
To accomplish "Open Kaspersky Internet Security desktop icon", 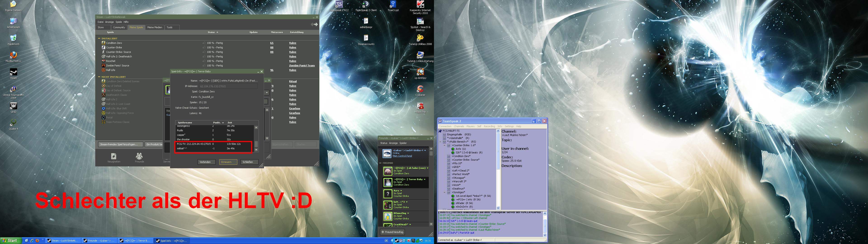I will pos(420,4).
